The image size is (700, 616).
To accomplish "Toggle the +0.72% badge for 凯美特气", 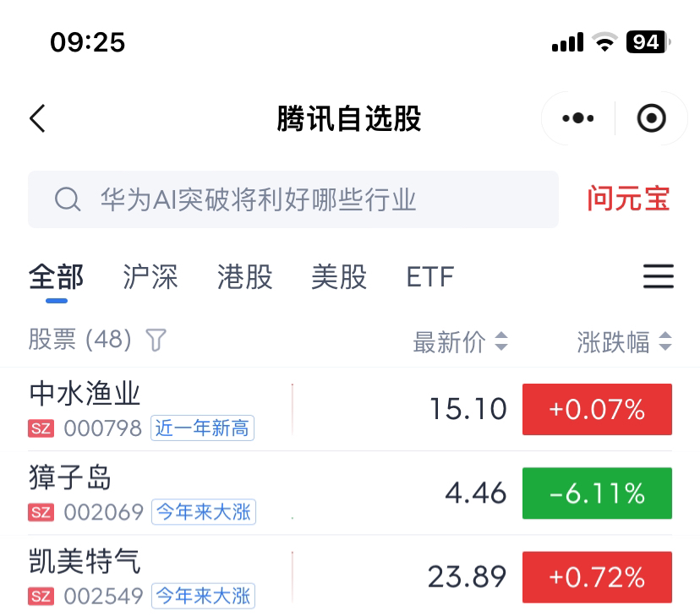I will coord(597,577).
